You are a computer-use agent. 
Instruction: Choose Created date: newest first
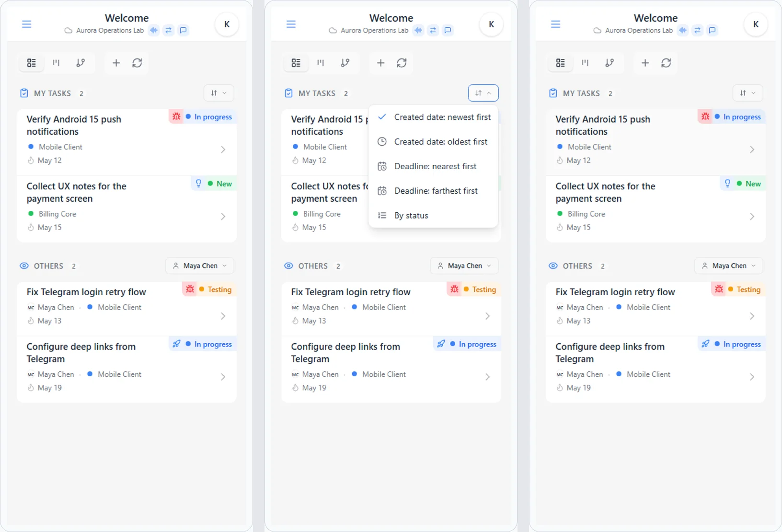[x=433, y=117]
